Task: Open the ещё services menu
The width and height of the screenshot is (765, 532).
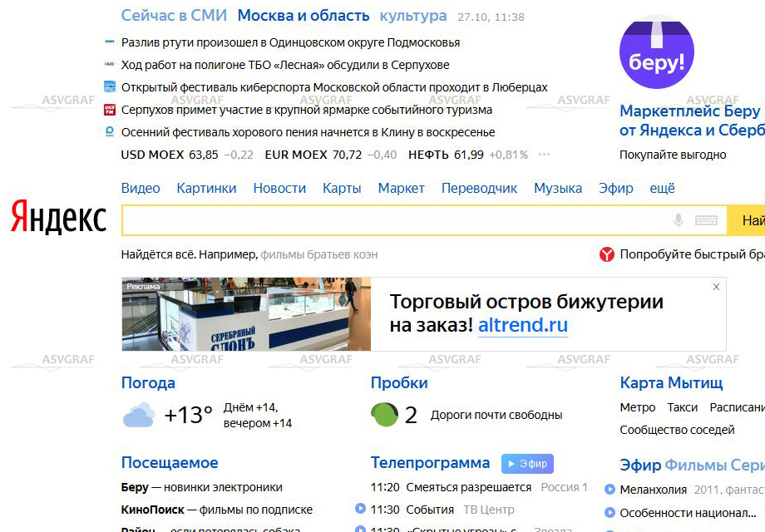Action: [x=662, y=188]
